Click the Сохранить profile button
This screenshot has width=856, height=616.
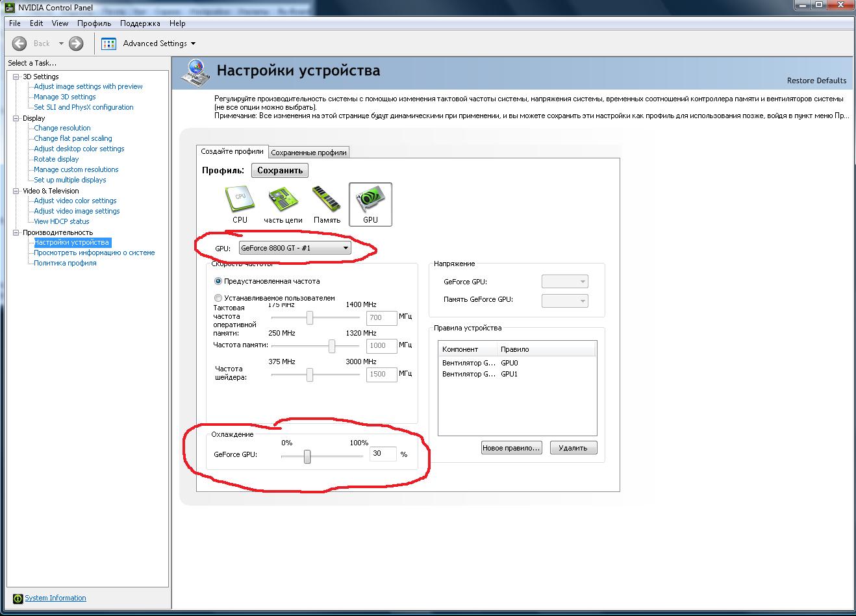[x=280, y=171]
